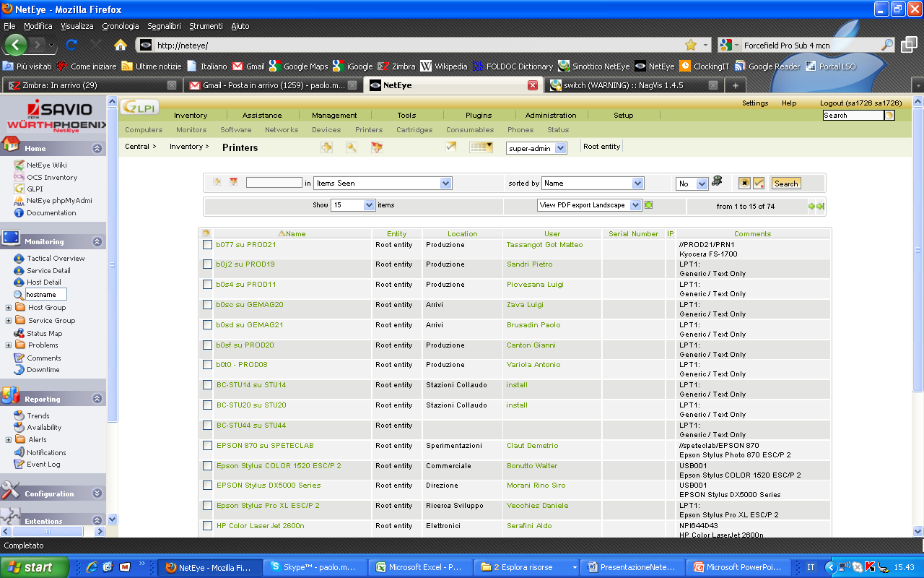The height and width of the screenshot is (578, 924).
Task: Go to next page with green arrow
Action: coord(811,207)
